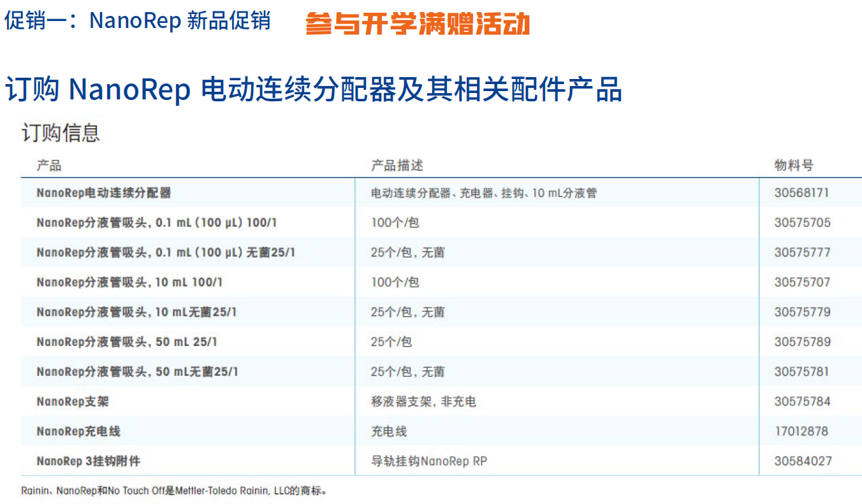Select the 促销一：NanoRep 新品促销 heading
The image size is (862, 504).
click(137, 21)
